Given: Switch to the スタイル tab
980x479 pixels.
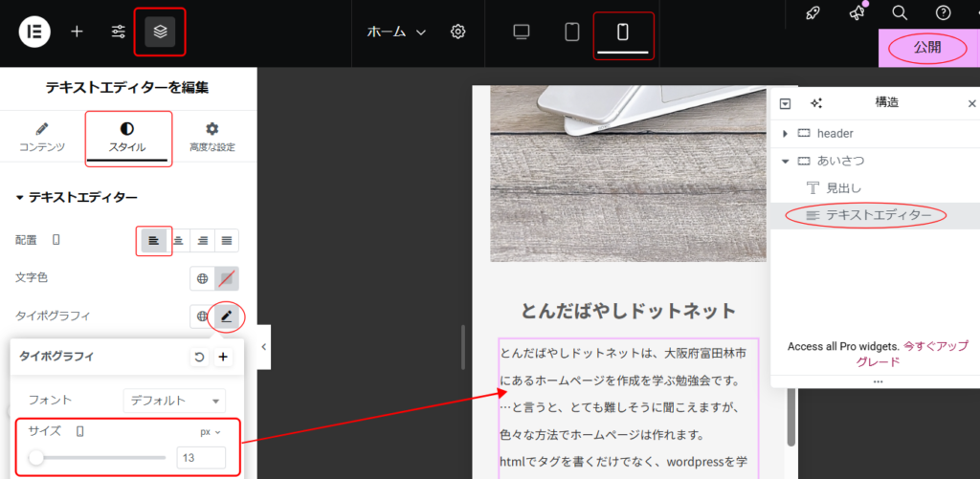Looking at the screenshot, I should click(128, 137).
